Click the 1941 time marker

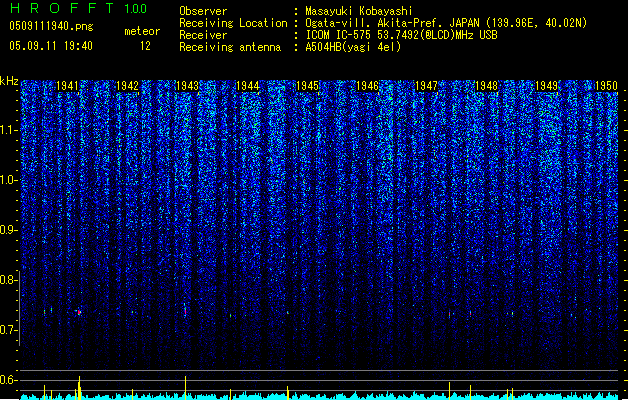[x=67, y=86]
